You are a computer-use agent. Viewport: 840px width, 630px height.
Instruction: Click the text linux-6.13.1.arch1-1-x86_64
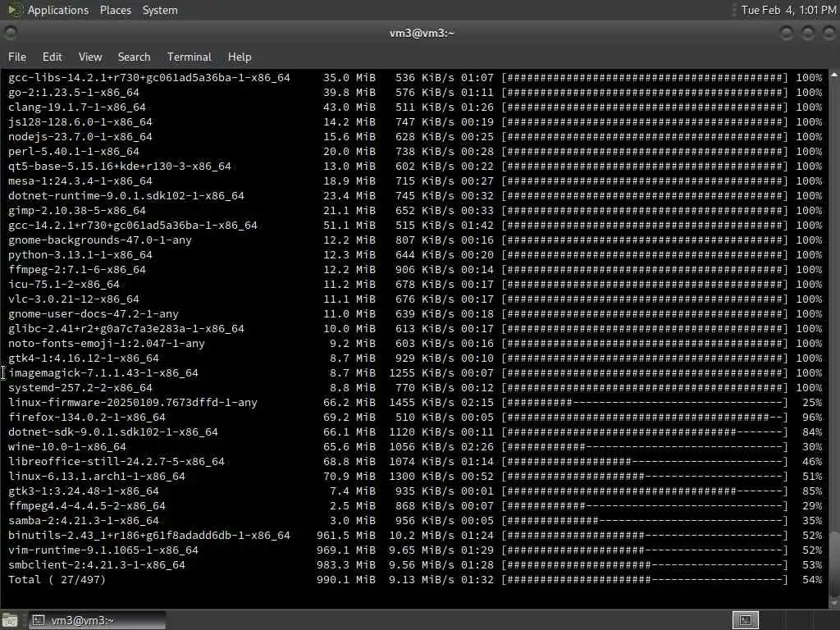(97, 477)
